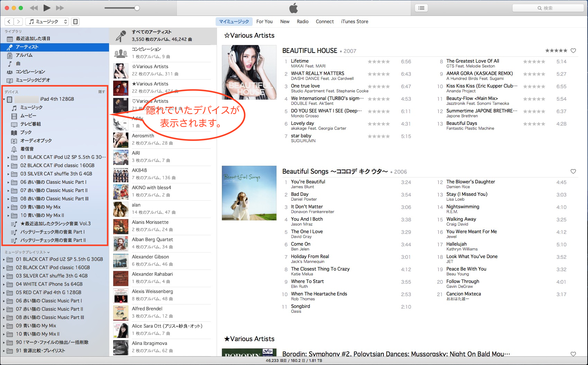Image resolution: width=588 pixels, height=365 pixels.
Task: Love the Borodin Symphony album with heart
Action: pyautogui.click(x=573, y=354)
